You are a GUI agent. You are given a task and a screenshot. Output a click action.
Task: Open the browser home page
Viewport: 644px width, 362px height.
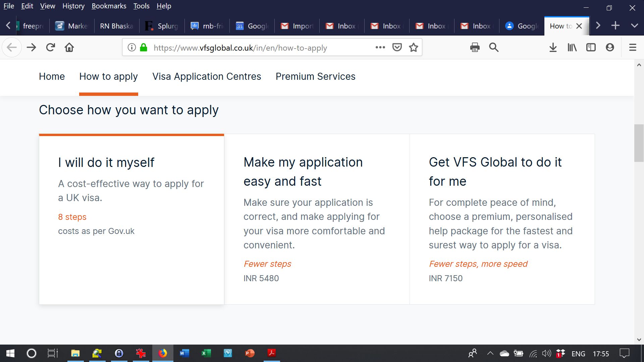[69, 48]
